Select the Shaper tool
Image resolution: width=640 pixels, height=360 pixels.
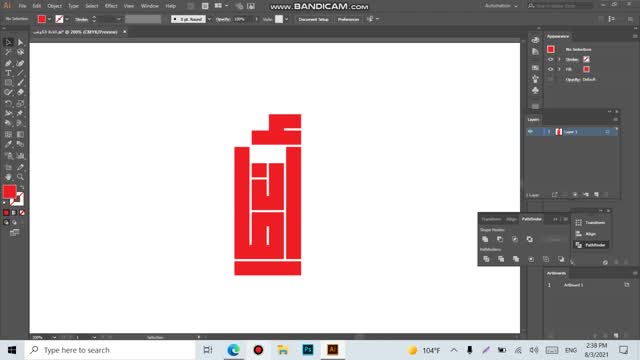pos(8,92)
